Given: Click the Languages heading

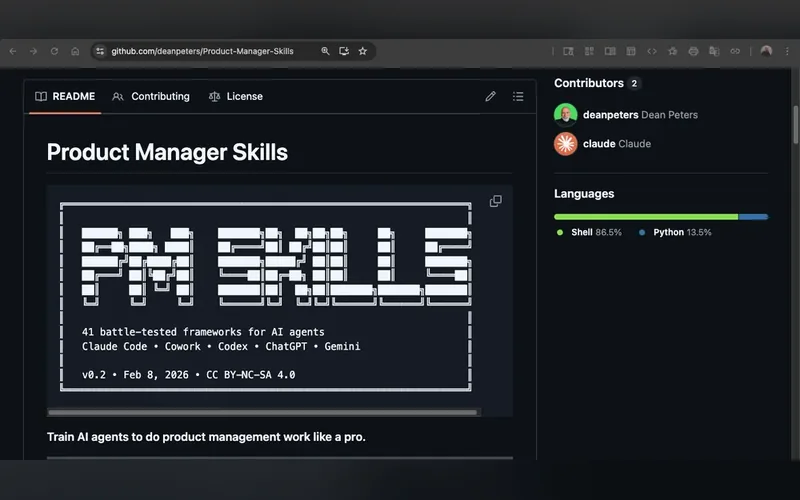Looking at the screenshot, I should (x=584, y=194).
